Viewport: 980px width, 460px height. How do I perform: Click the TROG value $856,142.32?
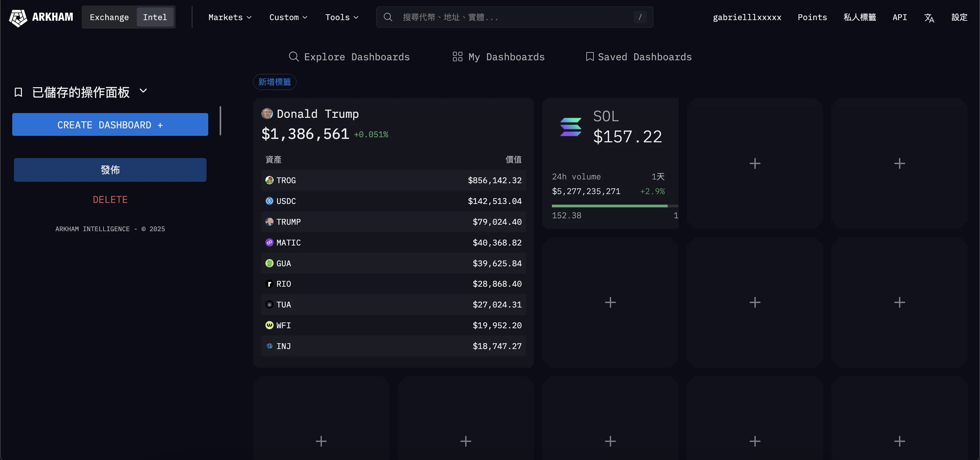[x=494, y=180]
